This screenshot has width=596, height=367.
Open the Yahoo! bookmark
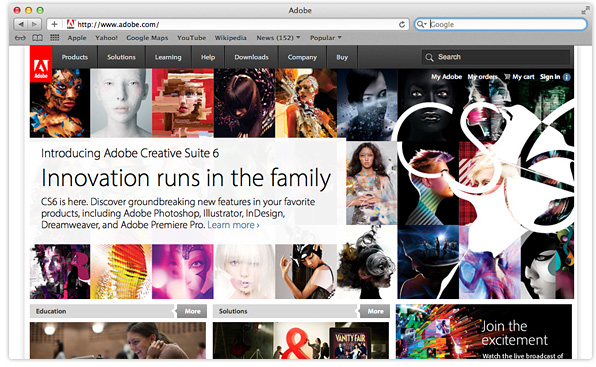pos(106,38)
